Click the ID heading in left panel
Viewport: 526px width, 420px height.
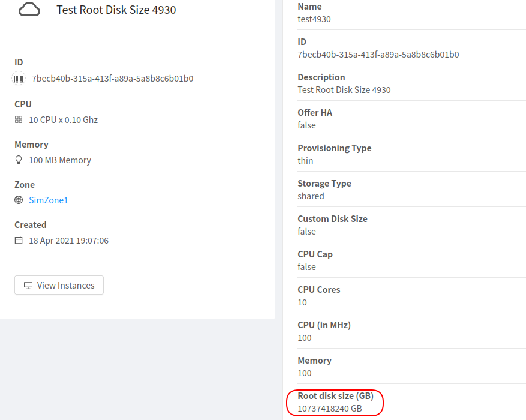[x=19, y=62]
